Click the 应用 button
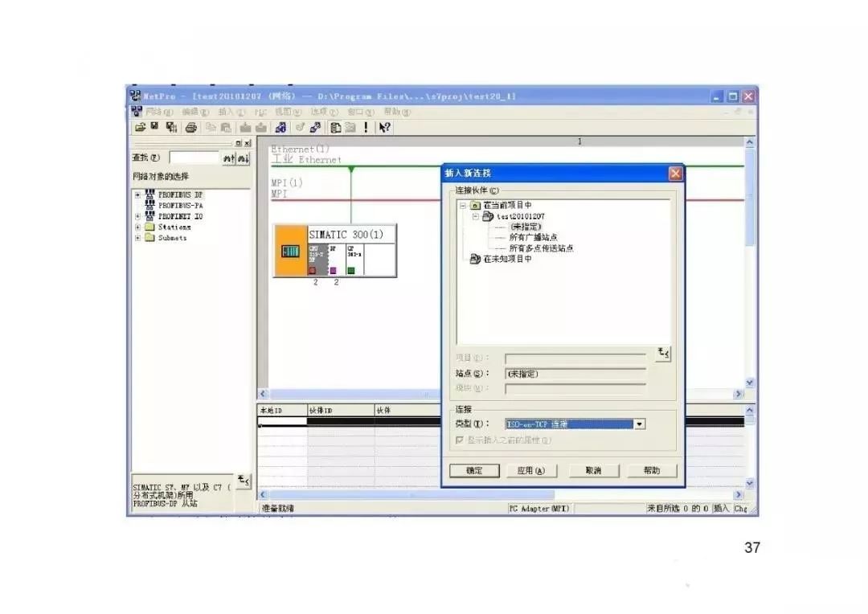 (531, 471)
